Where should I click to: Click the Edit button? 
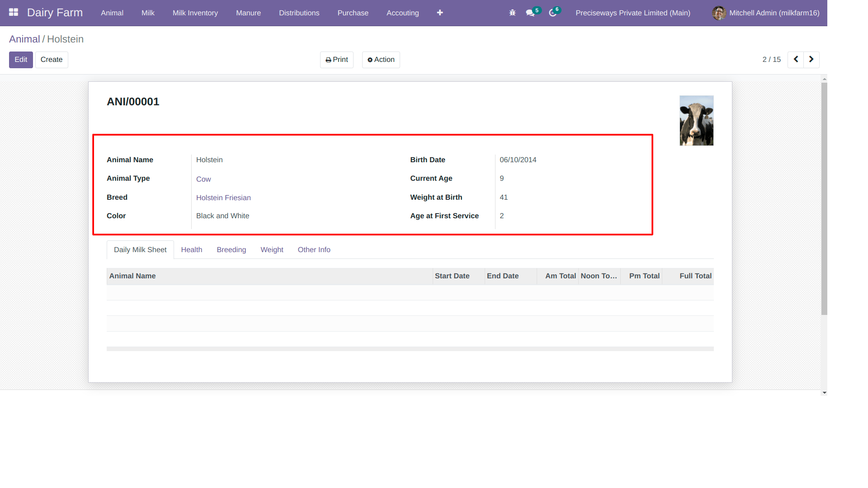tap(21, 60)
